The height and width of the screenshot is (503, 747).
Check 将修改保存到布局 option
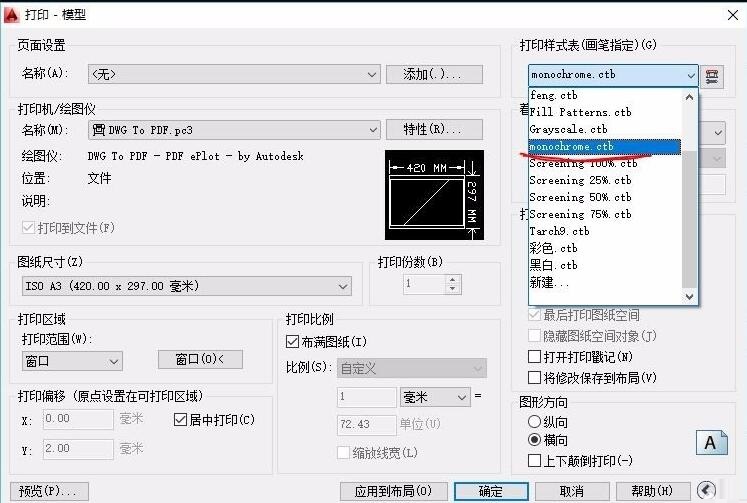[x=535, y=378]
